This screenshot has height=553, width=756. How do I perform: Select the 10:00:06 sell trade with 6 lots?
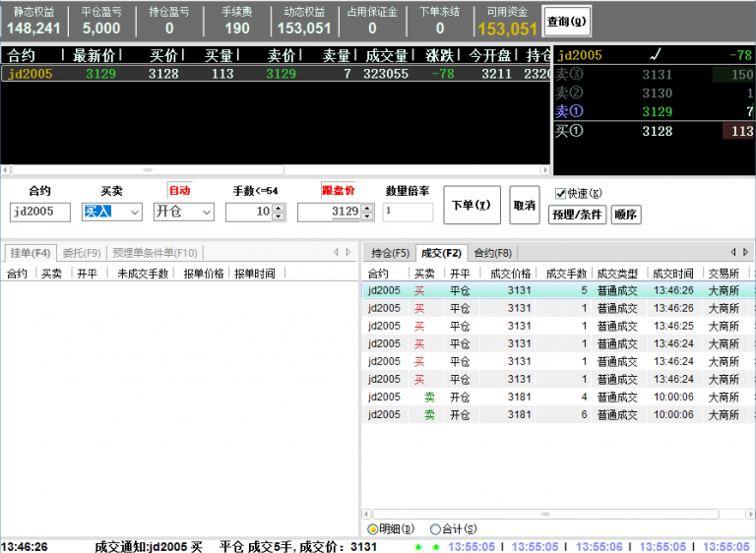558,414
